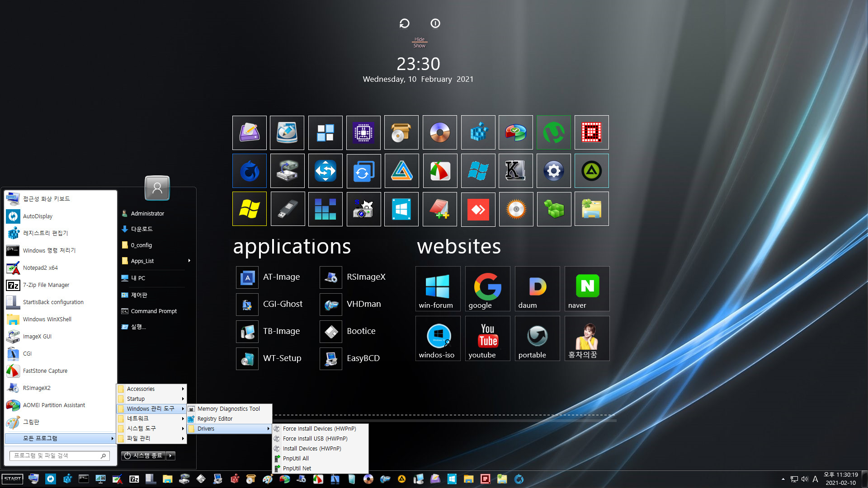This screenshot has width=868, height=488.
Task: Launch the AnyDesk red tile in the grid
Action: click(x=478, y=209)
